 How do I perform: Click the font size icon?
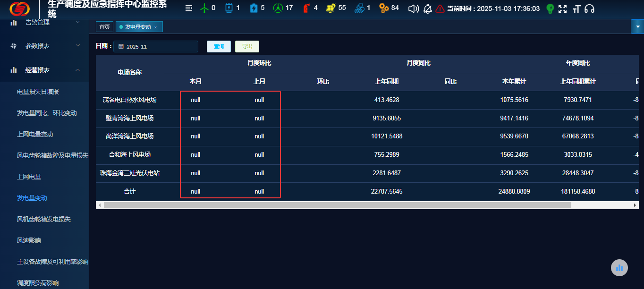tap(576, 8)
